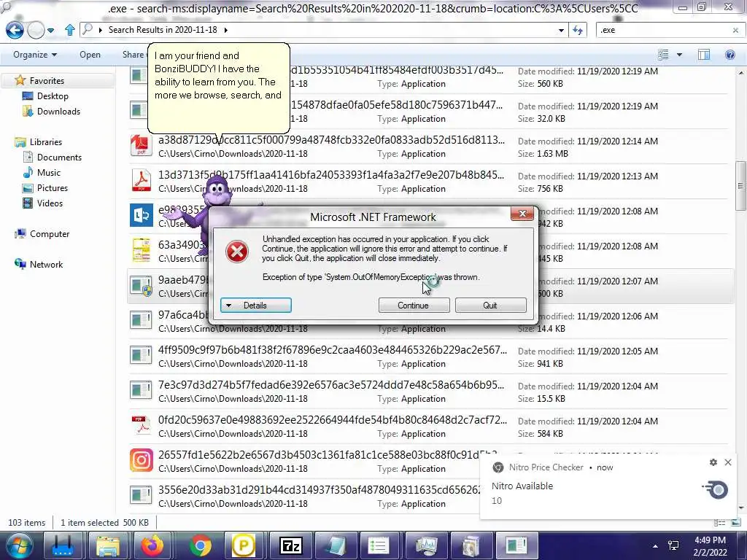The width and height of the screenshot is (747, 560).
Task: Close the Microsoft .NET Framework dialog
Action: (x=522, y=214)
